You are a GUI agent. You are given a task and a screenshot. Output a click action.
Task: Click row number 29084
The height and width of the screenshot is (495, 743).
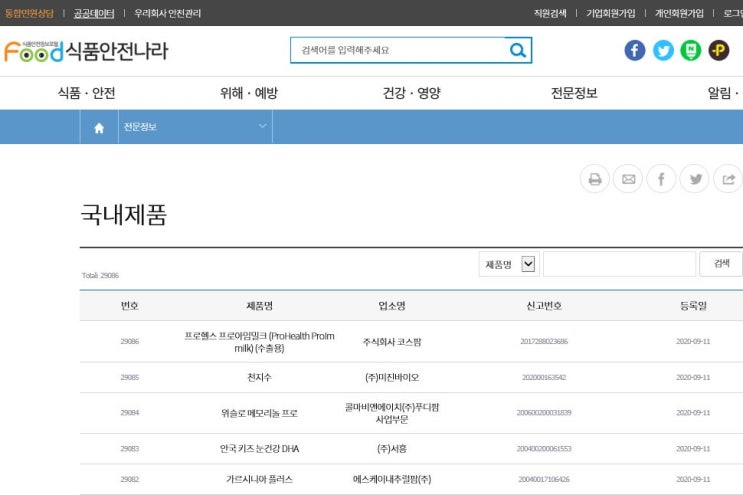click(x=129, y=413)
